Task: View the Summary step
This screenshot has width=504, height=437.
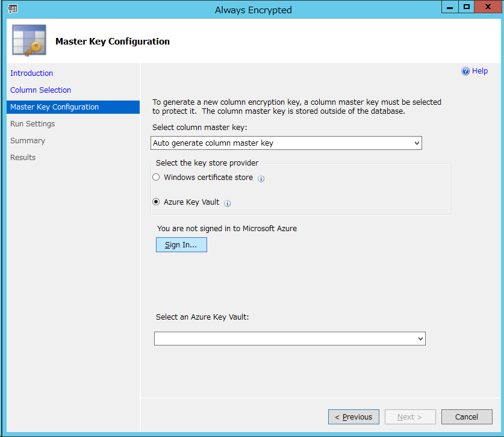Action: tap(27, 140)
